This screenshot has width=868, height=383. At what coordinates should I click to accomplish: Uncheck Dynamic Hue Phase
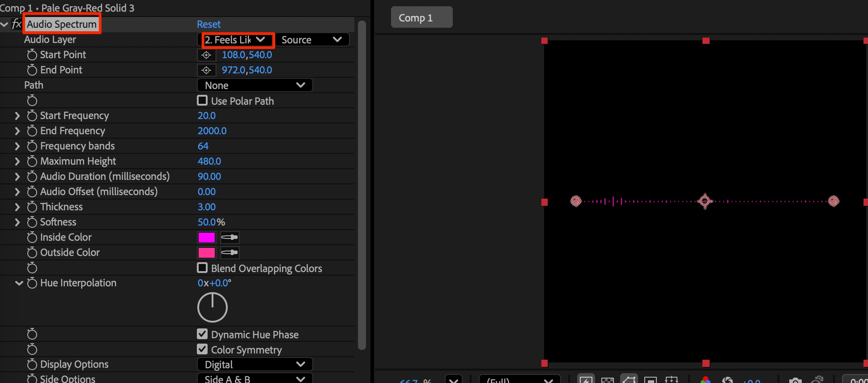point(202,334)
